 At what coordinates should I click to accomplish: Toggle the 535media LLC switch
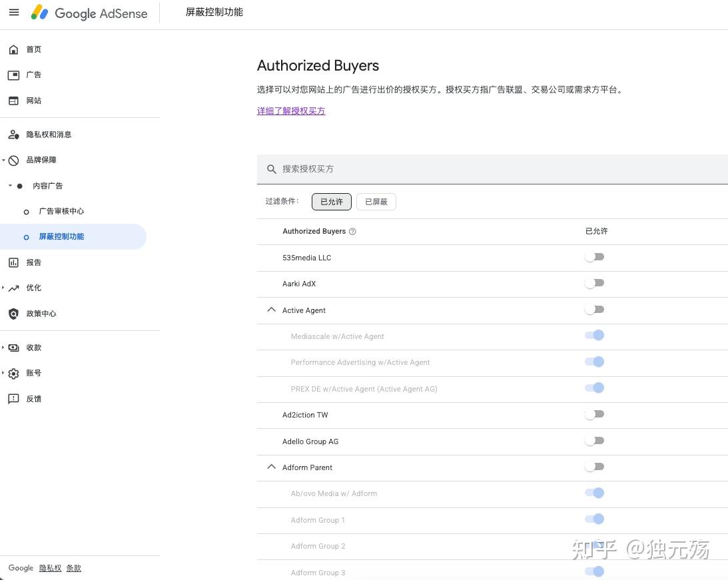pyautogui.click(x=594, y=257)
